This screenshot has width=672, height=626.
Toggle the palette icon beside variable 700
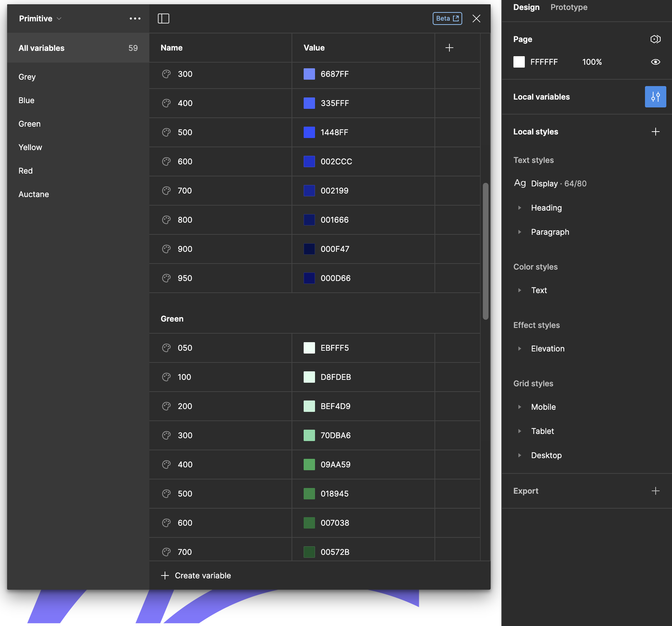point(166,191)
